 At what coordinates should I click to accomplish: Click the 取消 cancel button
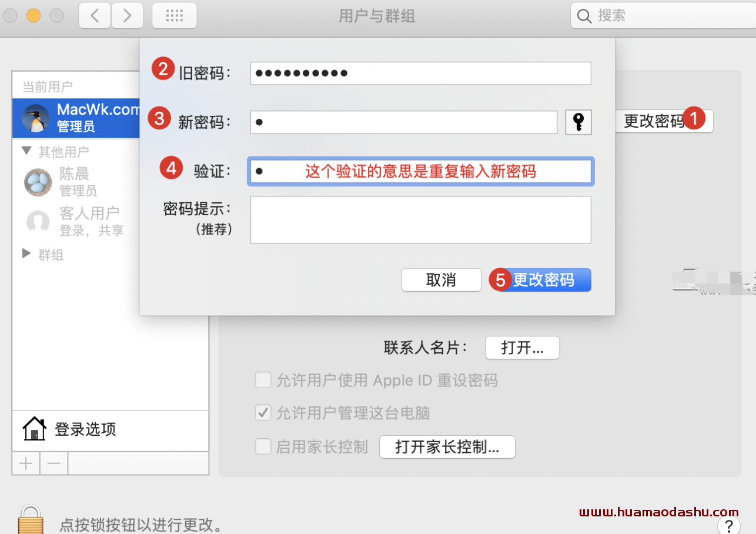coord(441,281)
